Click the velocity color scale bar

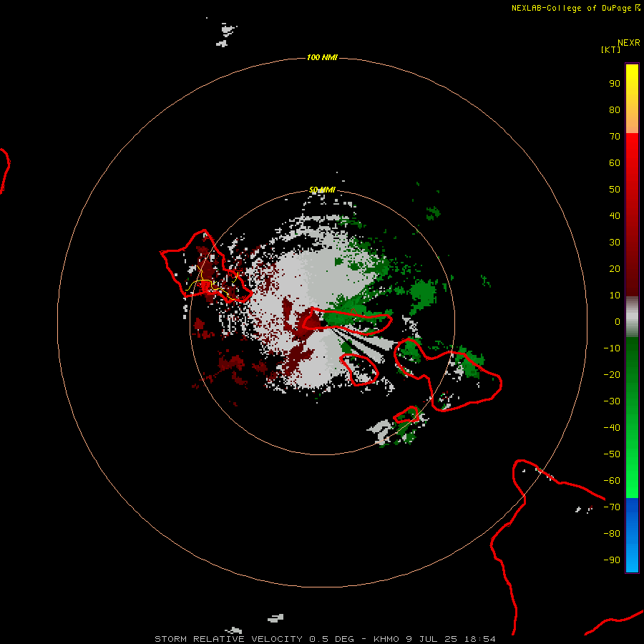pyautogui.click(x=632, y=318)
